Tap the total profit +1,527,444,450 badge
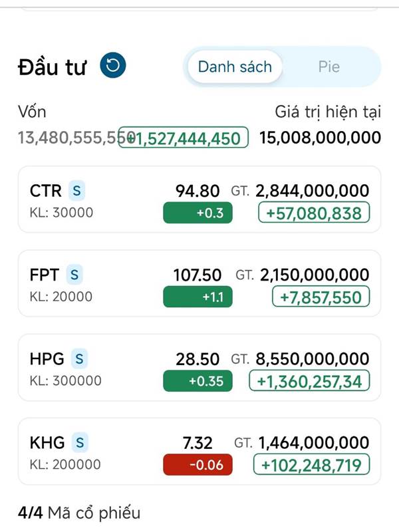This screenshot has width=399, height=532. pos(184,138)
